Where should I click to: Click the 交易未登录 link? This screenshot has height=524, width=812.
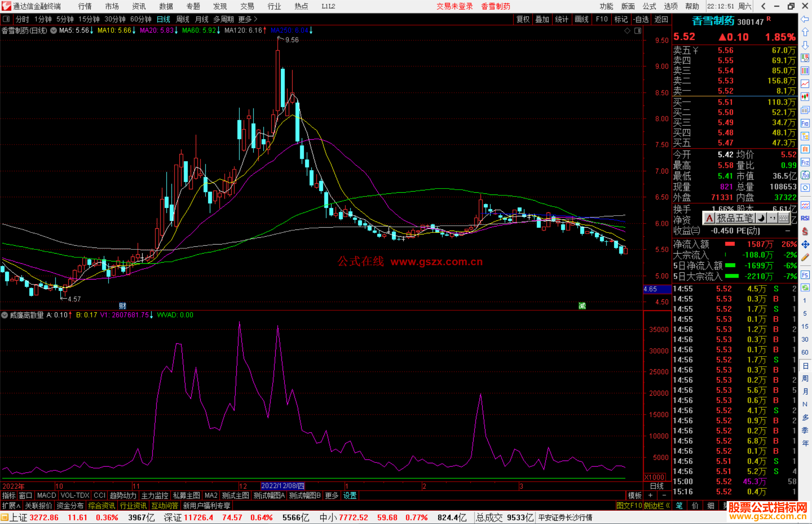tap(454, 6)
